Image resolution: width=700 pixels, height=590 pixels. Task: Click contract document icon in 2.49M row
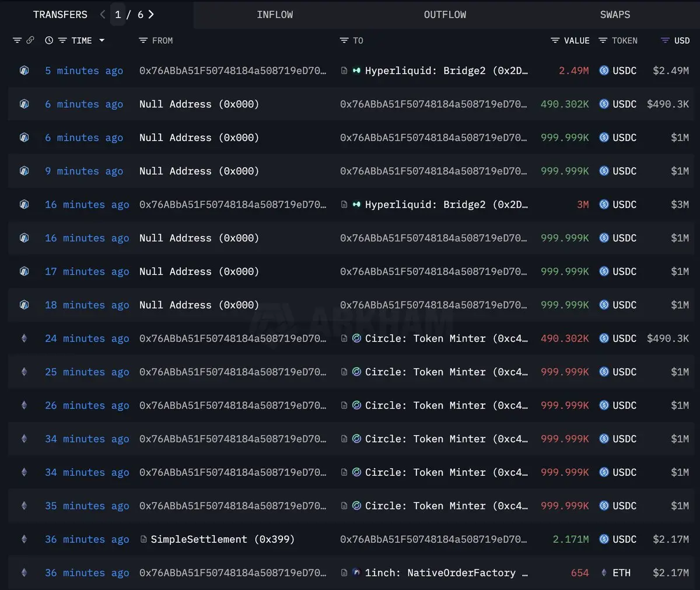pyautogui.click(x=344, y=71)
